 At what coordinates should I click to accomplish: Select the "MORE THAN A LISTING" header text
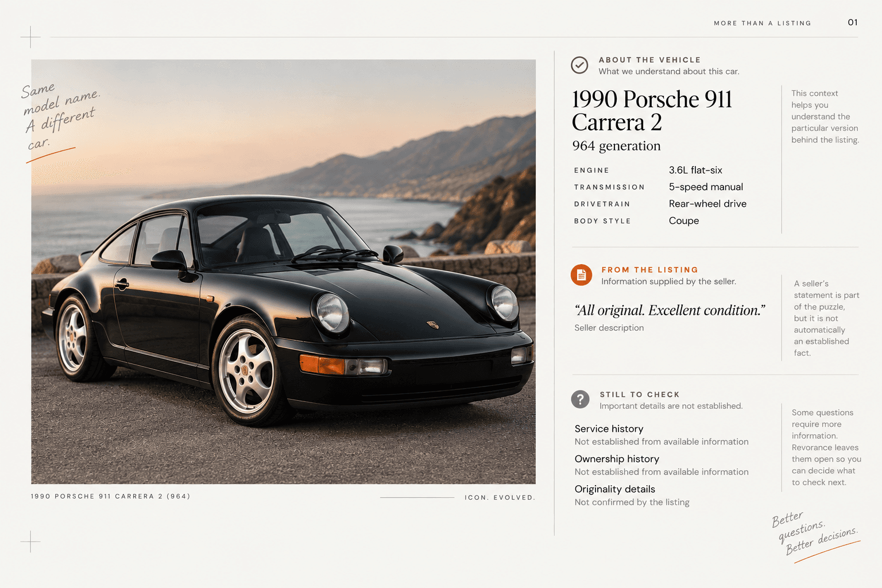click(763, 24)
